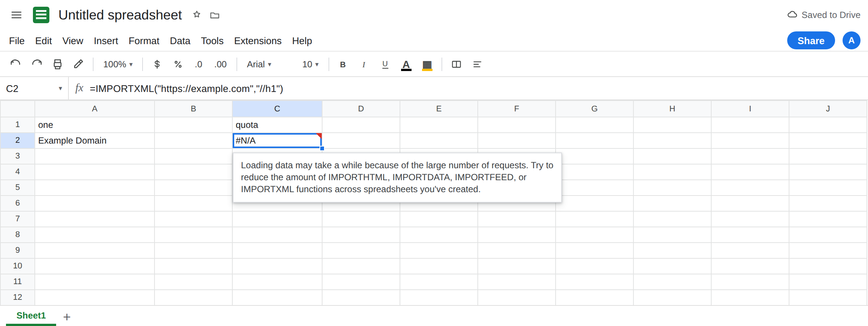This screenshot has height=326, width=868.
Task: Open the main hamburger menu
Action: [16, 15]
